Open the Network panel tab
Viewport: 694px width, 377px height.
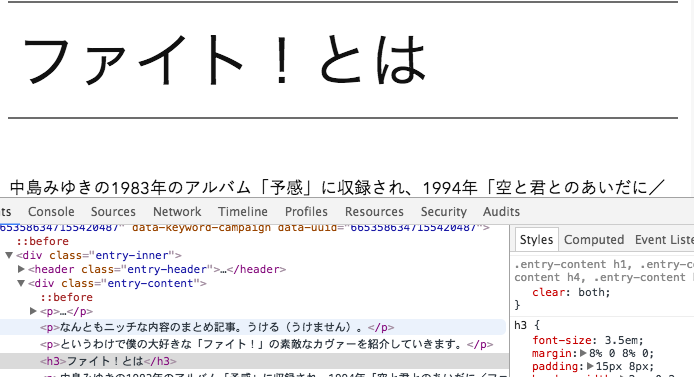point(177,212)
